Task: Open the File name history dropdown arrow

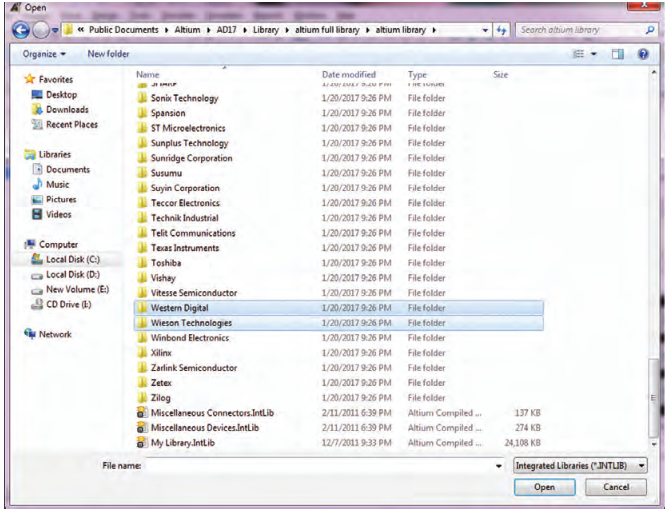Action: [x=499, y=466]
